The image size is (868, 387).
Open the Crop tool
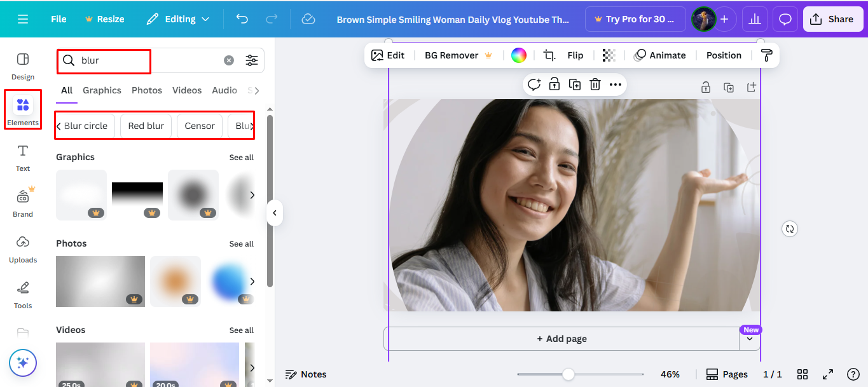pos(549,55)
